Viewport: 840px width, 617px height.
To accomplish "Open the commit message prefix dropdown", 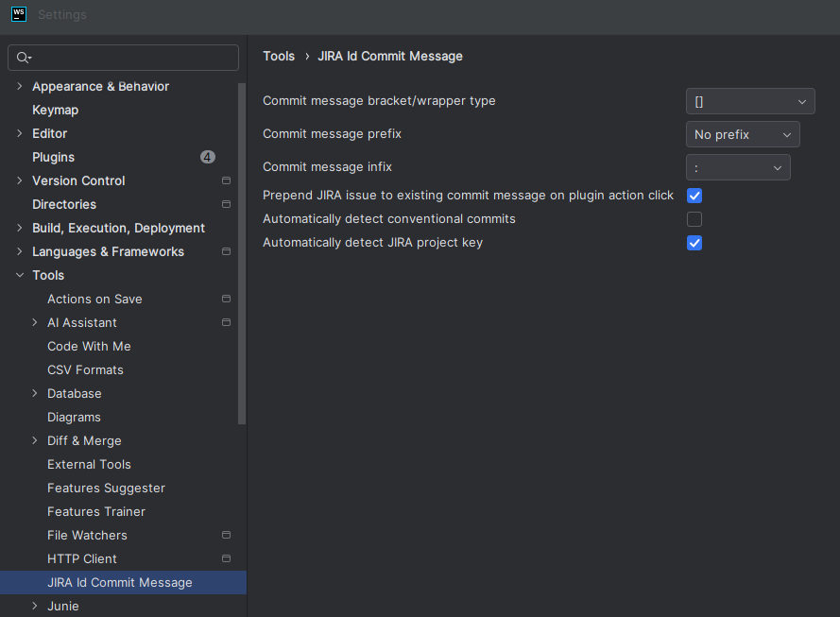I will (743, 134).
